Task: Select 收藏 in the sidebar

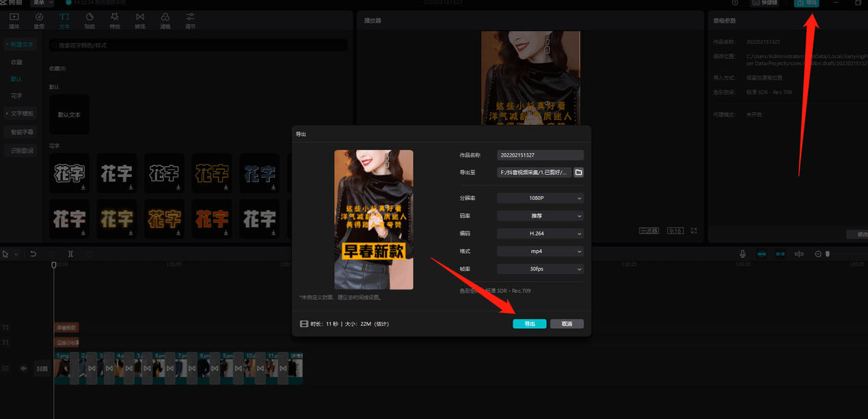Action: [16, 62]
